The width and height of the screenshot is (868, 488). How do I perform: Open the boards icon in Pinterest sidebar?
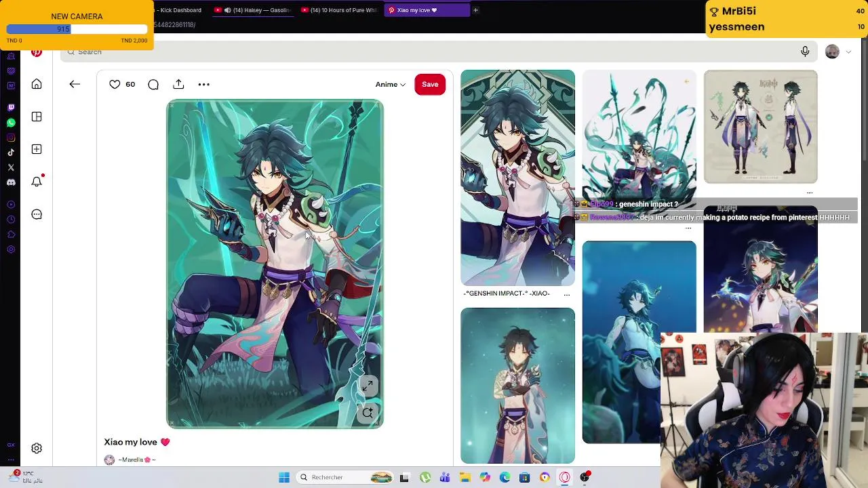pyautogui.click(x=37, y=117)
